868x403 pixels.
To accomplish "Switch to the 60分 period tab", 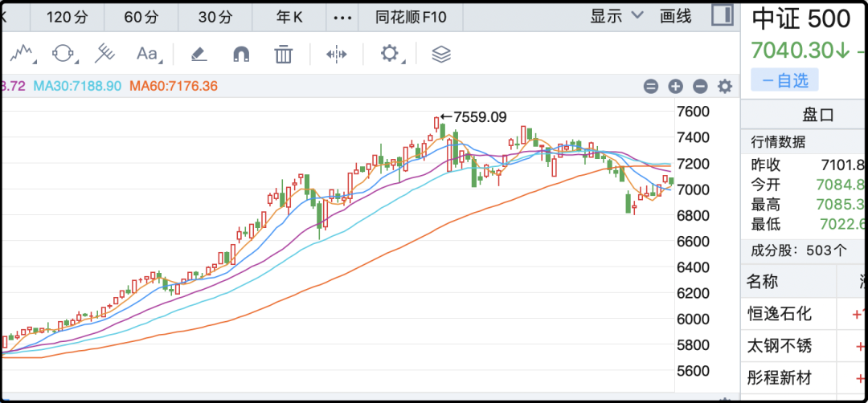I will [141, 17].
